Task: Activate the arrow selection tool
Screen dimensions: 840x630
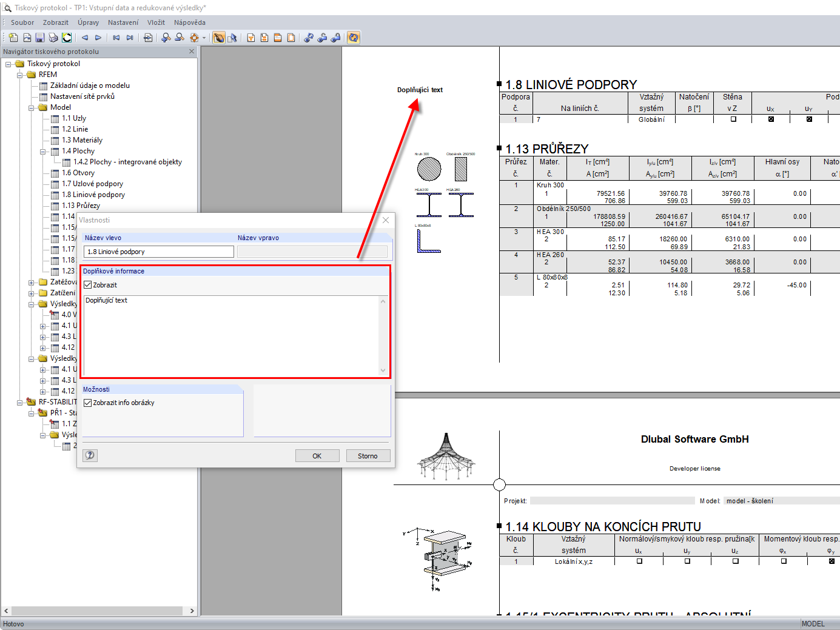Action: point(232,38)
